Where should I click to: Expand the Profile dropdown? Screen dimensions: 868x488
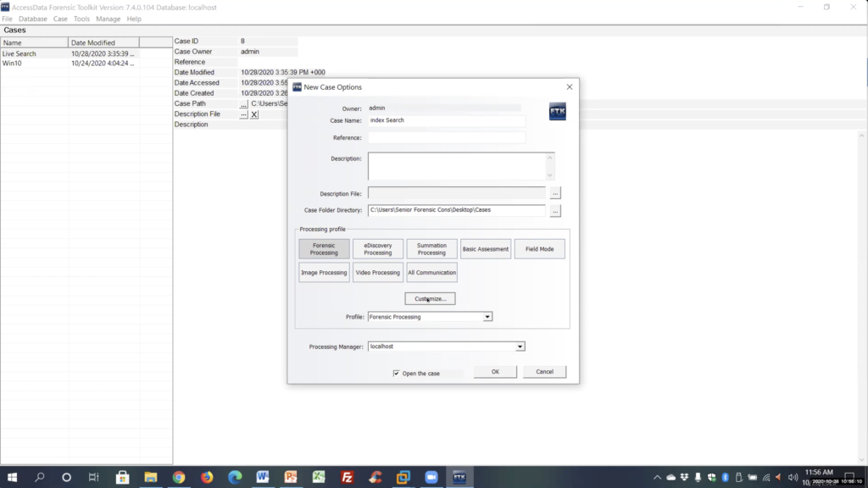487,317
